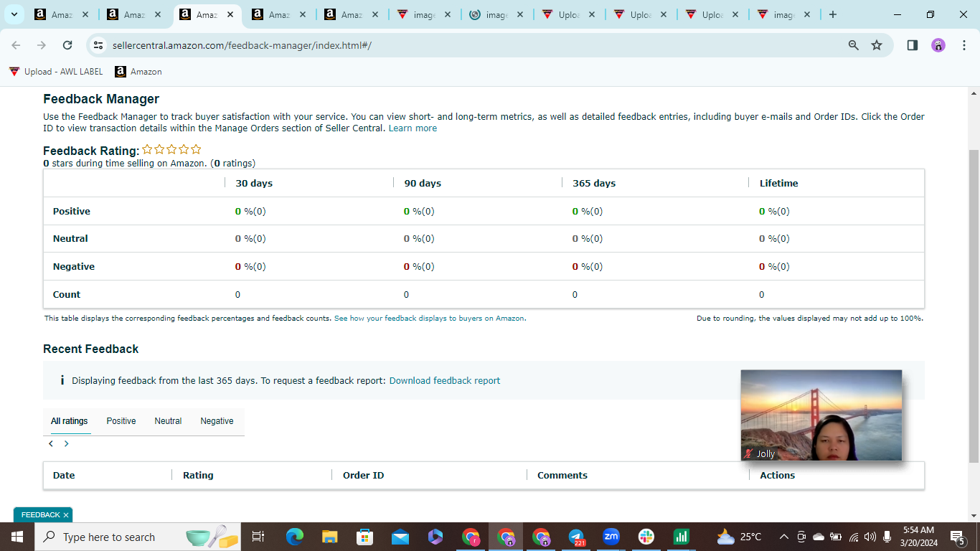Click the Comments column header
Viewport: 980px width, 551px height.
tap(562, 475)
